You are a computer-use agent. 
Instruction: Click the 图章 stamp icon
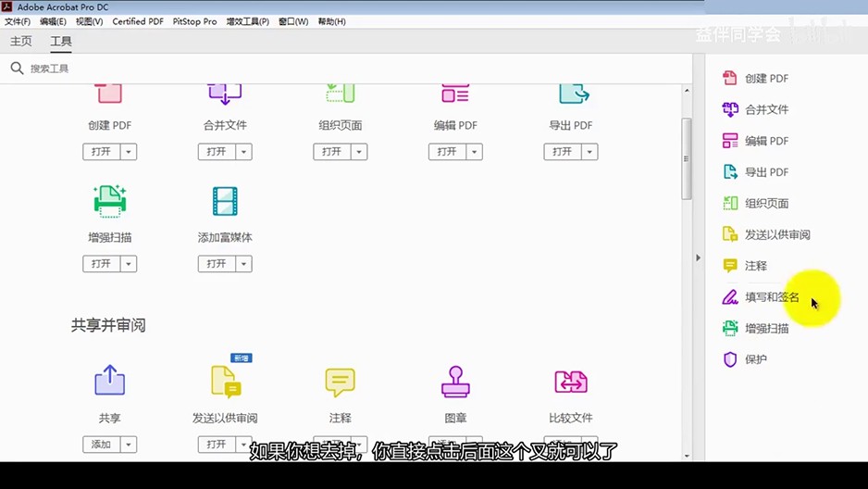455,382
